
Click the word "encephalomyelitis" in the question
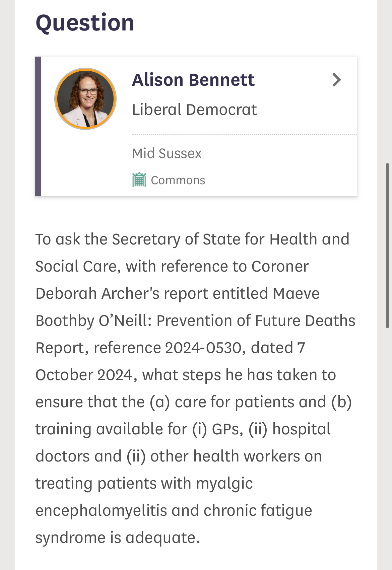[x=101, y=511]
